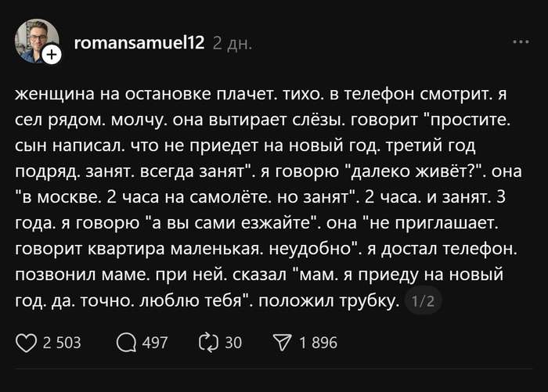This screenshot has width=548, height=392.
Task: Open the romansamuel12 username link
Action: click(x=139, y=43)
